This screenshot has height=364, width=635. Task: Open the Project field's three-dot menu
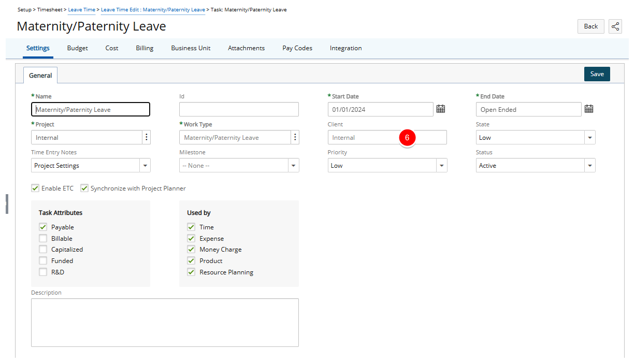147,137
